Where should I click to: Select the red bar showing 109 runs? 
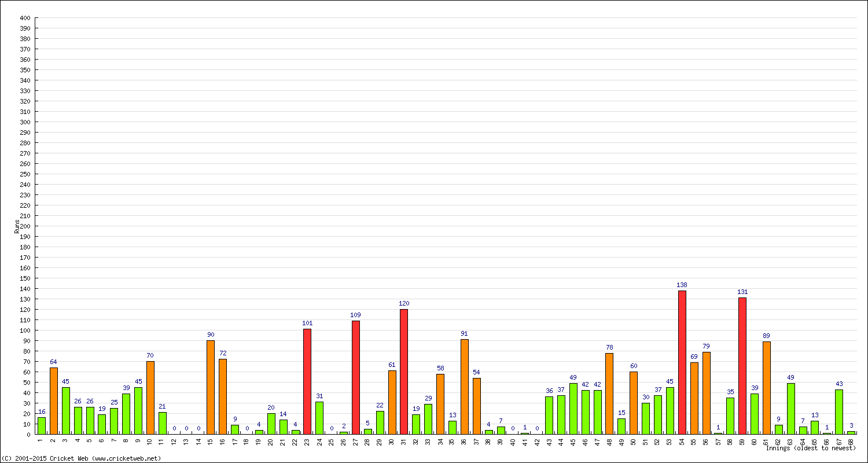(356, 377)
